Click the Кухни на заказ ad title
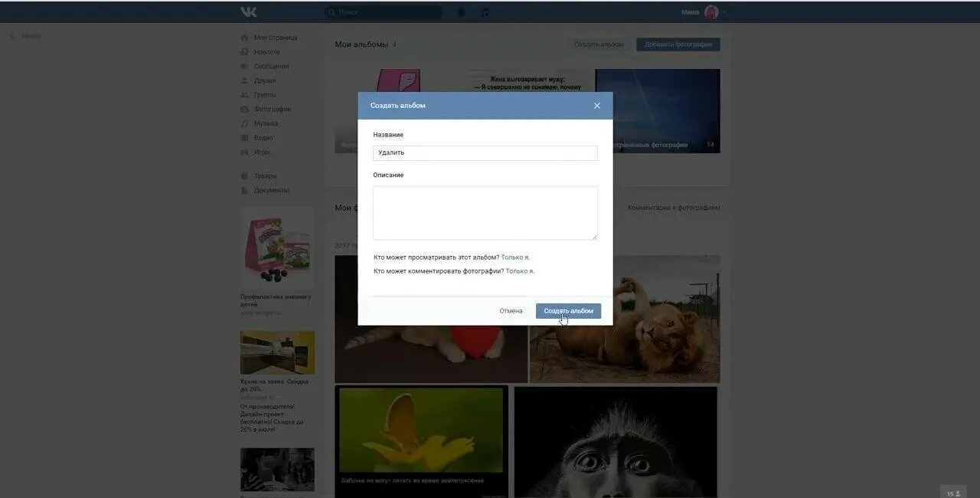Viewport: 980px width, 498px height. [x=274, y=385]
